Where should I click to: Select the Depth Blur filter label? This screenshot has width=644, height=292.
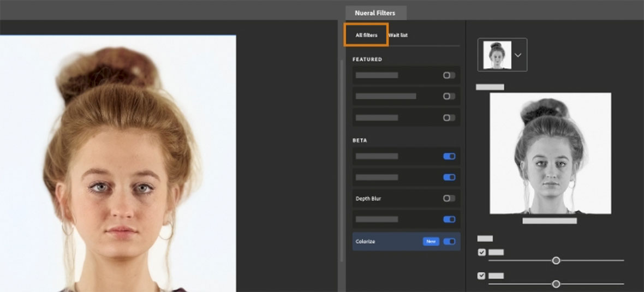pos(368,199)
